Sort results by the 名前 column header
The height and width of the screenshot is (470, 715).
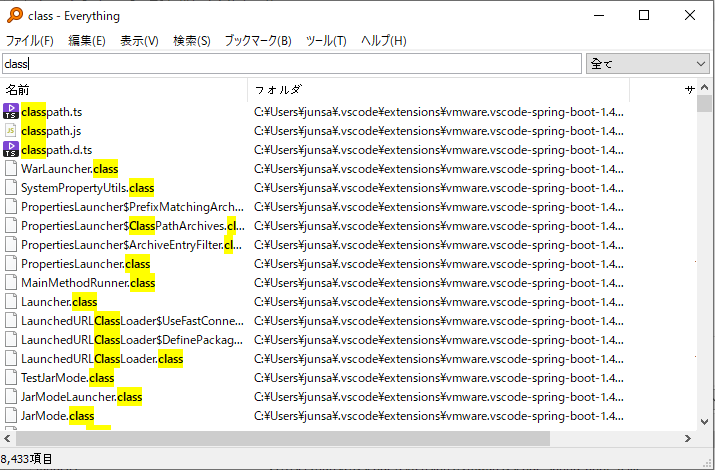click(x=124, y=90)
